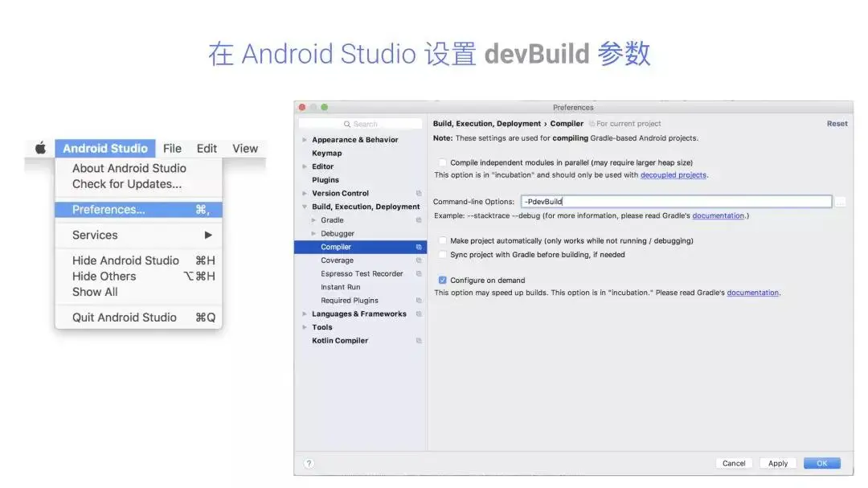This screenshot has width=868, height=488.
Task: Open the Apple menu icon
Action: click(x=40, y=148)
